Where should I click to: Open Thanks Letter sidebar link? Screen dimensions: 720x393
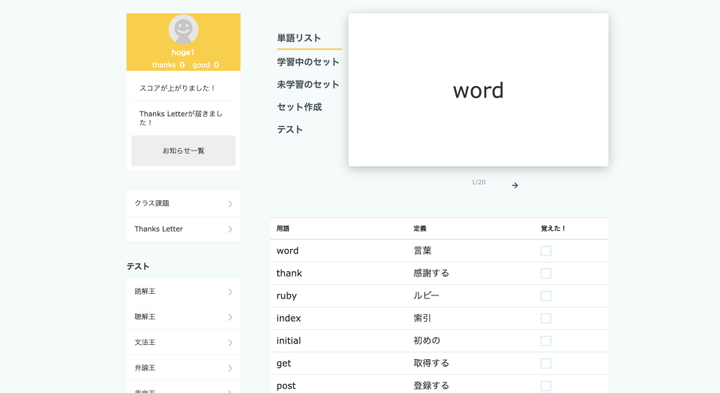pyautogui.click(x=183, y=229)
